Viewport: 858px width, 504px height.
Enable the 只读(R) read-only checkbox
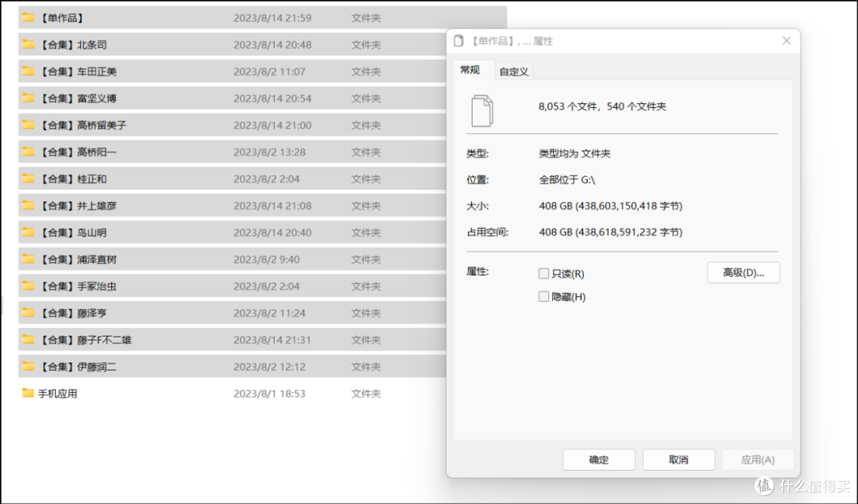tap(543, 273)
